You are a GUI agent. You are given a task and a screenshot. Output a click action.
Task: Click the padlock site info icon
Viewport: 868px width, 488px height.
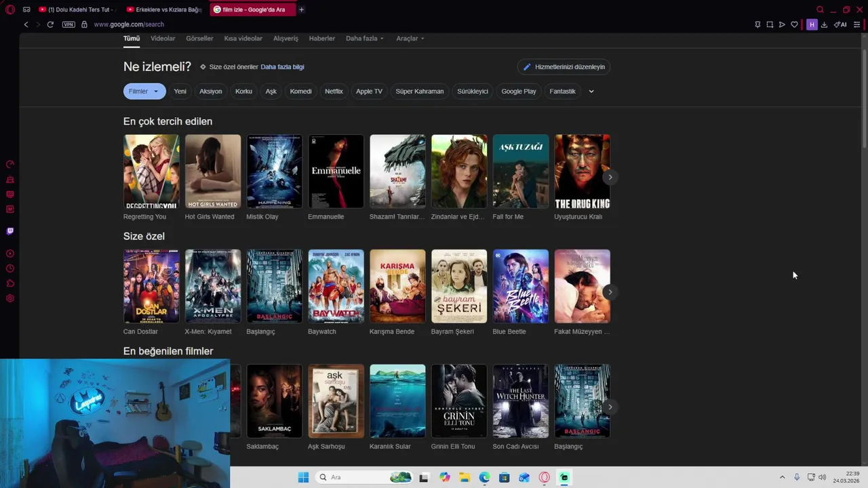[x=84, y=24]
